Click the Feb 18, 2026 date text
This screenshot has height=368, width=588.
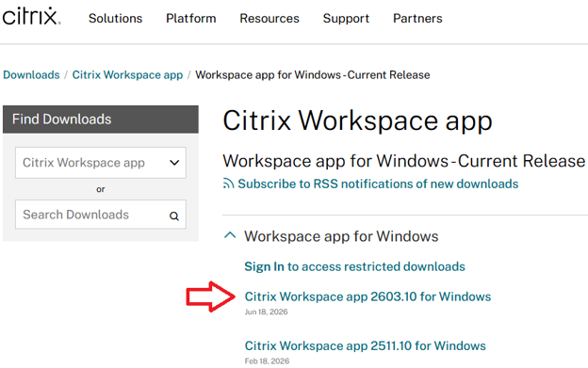click(267, 361)
